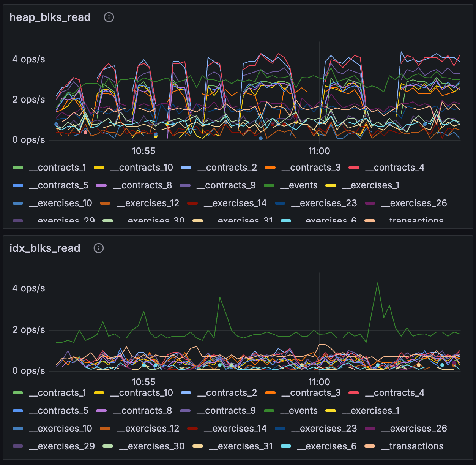Viewport: 476px width, 465px height.
Task: Hide the __events series in idx_blks_read legend
Action: coord(299,410)
